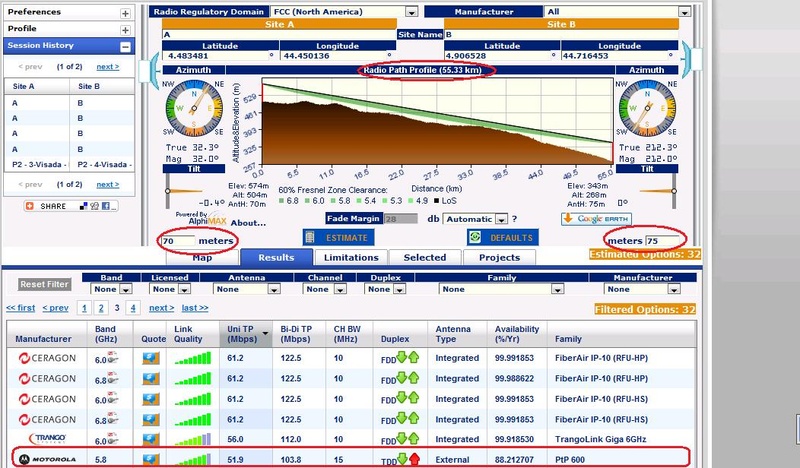Click the Ceragon logo in first row
This screenshot has height=468, width=800.
(47, 358)
